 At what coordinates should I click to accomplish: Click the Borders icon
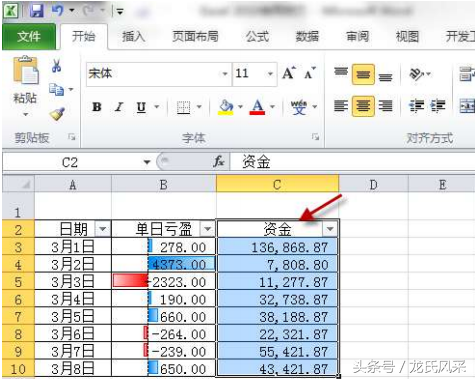pyautogui.click(x=183, y=107)
